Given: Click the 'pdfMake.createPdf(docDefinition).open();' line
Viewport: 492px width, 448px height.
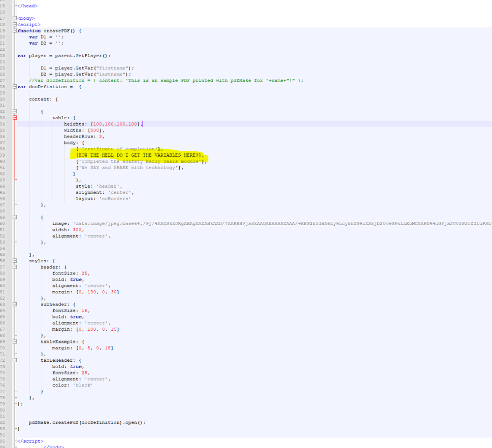Looking at the screenshot, I should pos(87,422).
